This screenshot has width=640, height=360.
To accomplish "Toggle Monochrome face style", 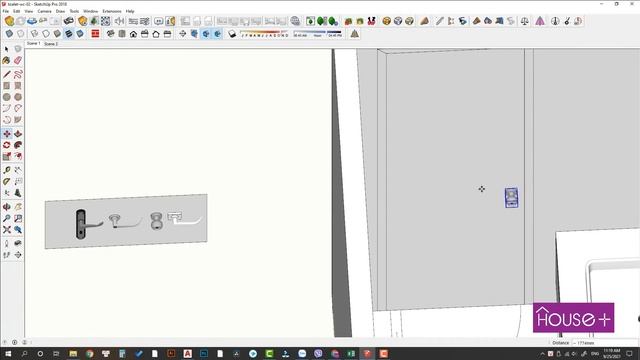I will [80, 34].
